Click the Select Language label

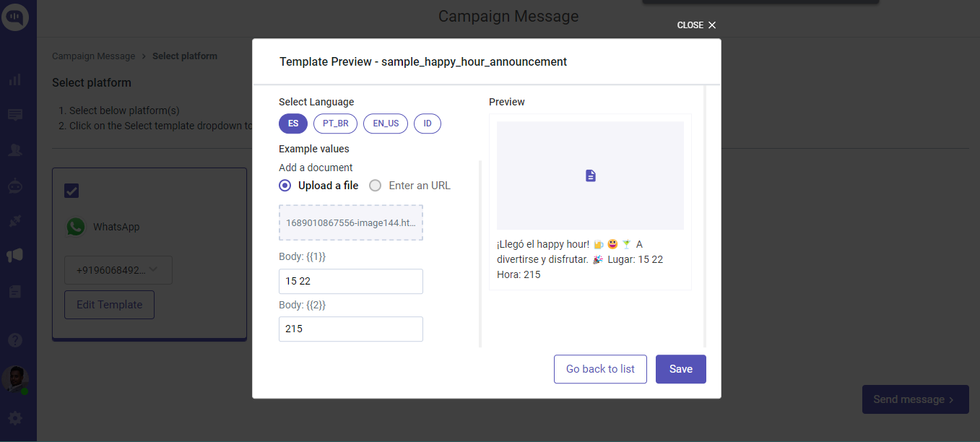tap(316, 102)
